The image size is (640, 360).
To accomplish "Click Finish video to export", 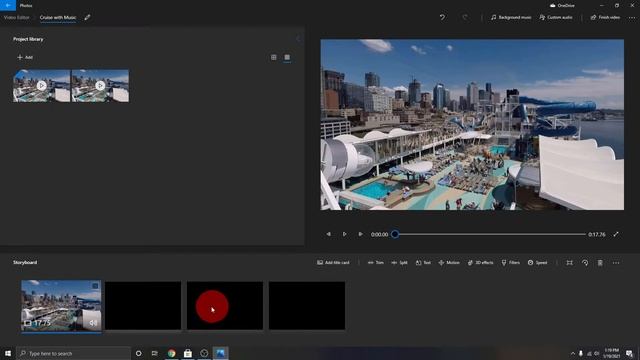I will [605, 18].
